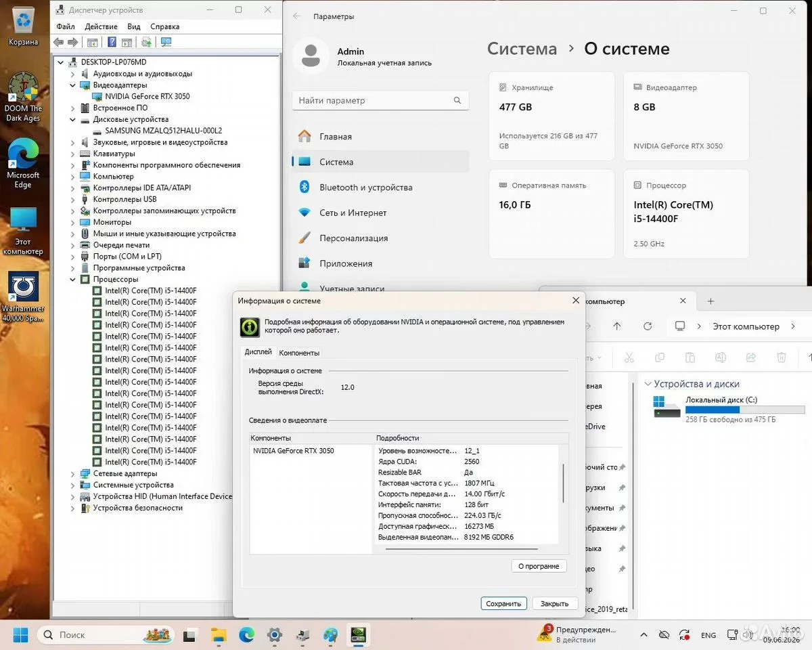The height and width of the screenshot is (650, 812).
Task: Click the Система breadcrumb link in Settings
Action: (522, 49)
